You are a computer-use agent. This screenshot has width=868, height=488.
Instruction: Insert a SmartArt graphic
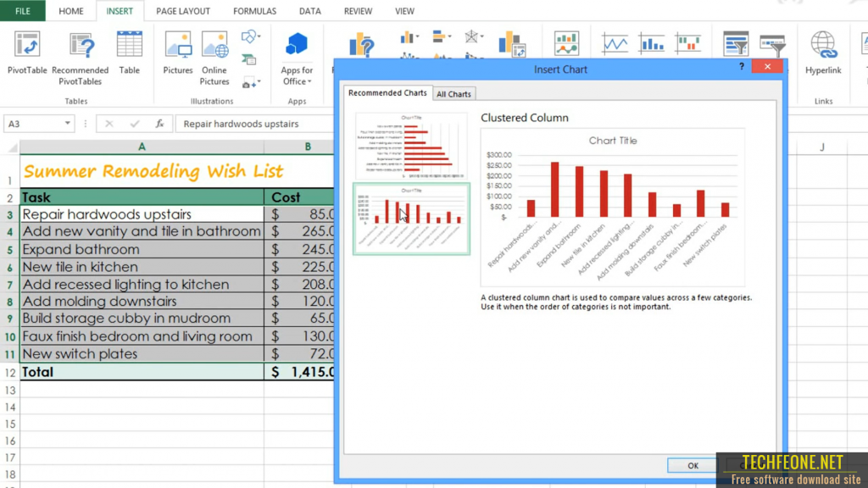(249, 59)
